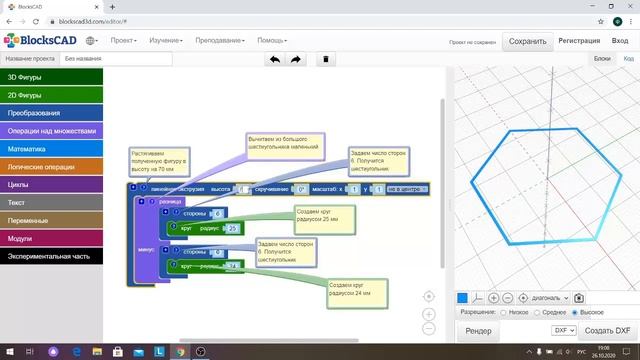This screenshot has width=640, height=360.
Task: Click the Вход link
Action: (620, 41)
